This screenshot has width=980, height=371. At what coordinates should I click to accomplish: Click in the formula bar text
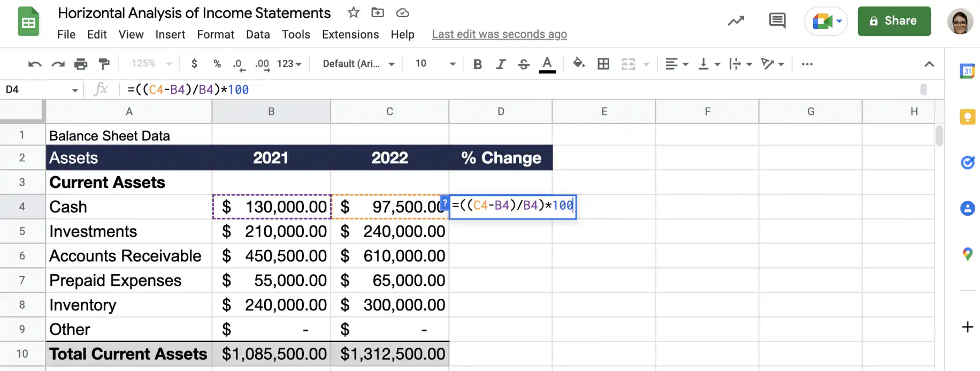188,89
